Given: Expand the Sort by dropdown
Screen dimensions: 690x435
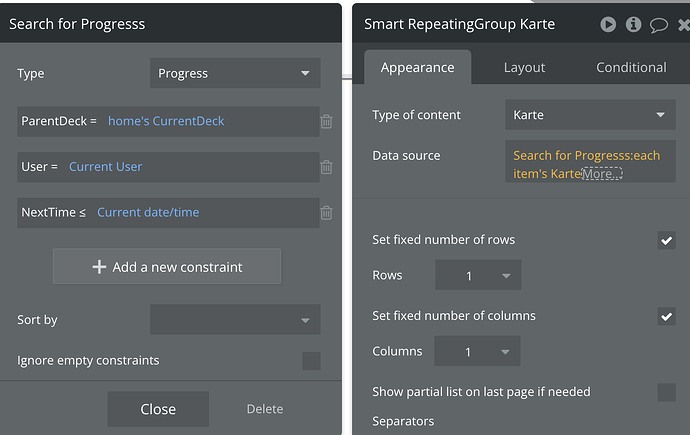Looking at the screenshot, I should (235, 320).
